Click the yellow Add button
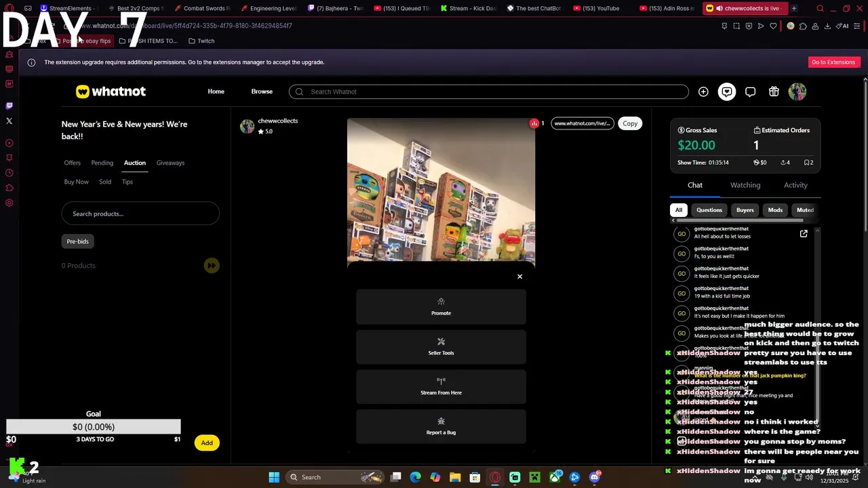Viewport: 868px width, 488px height. click(207, 443)
